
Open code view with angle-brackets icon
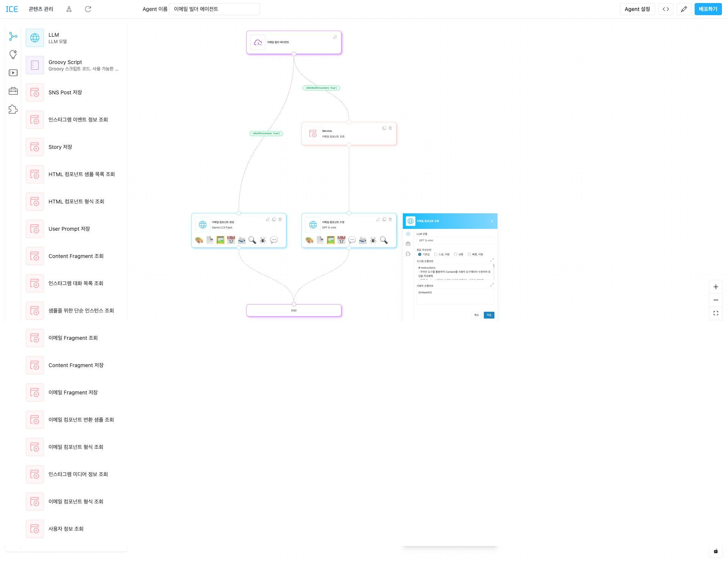click(666, 9)
